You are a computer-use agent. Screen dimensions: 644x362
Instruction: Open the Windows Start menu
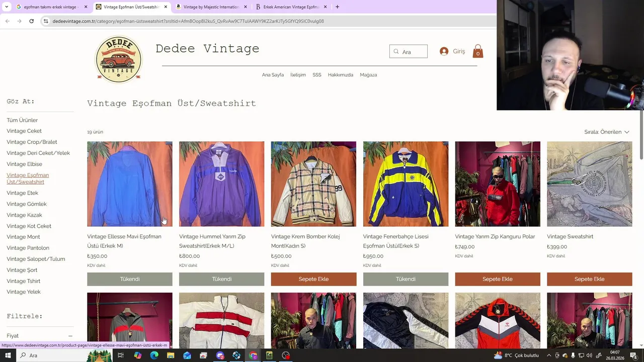(8, 355)
